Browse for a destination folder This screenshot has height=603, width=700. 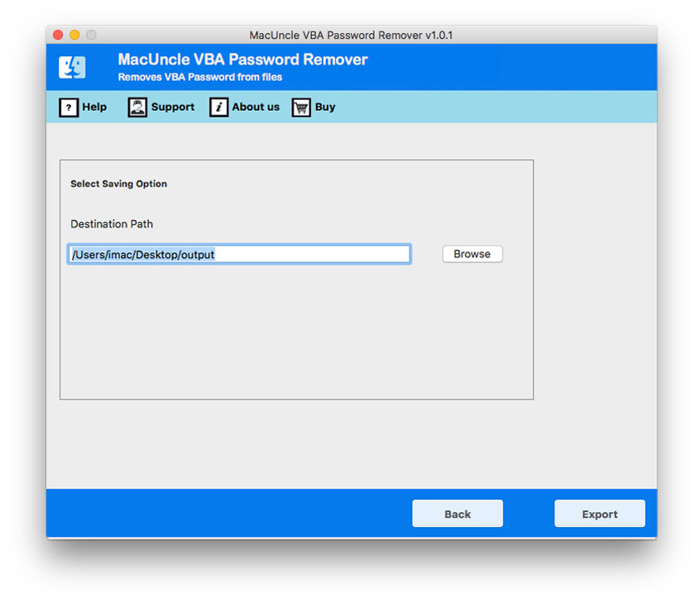pyautogui.click(x=472, y=254)
